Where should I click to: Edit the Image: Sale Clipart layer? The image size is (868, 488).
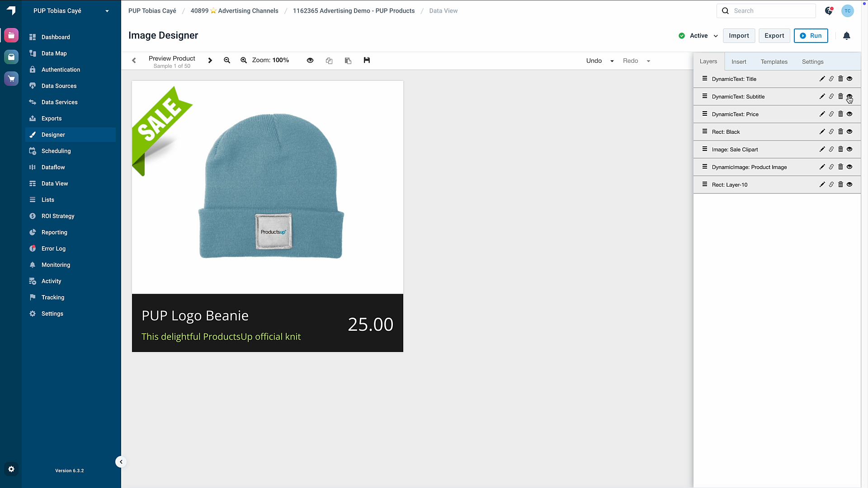coord(822,149)
